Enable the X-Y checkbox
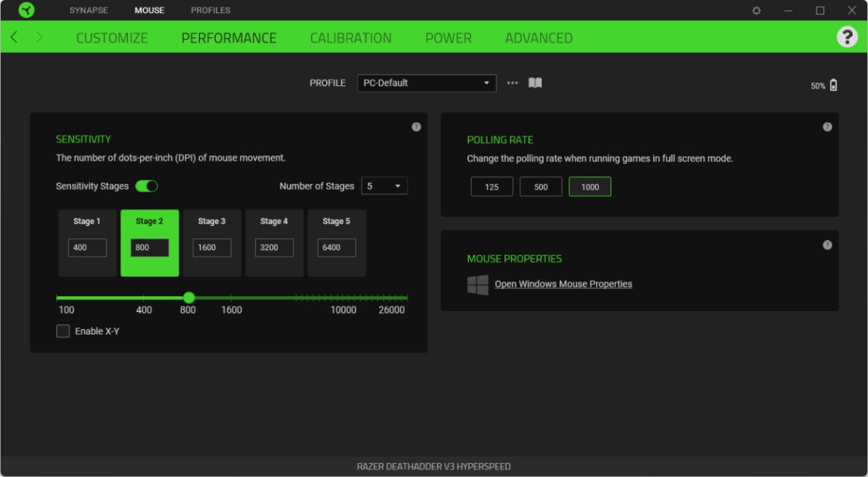 [x=64, y=331]
